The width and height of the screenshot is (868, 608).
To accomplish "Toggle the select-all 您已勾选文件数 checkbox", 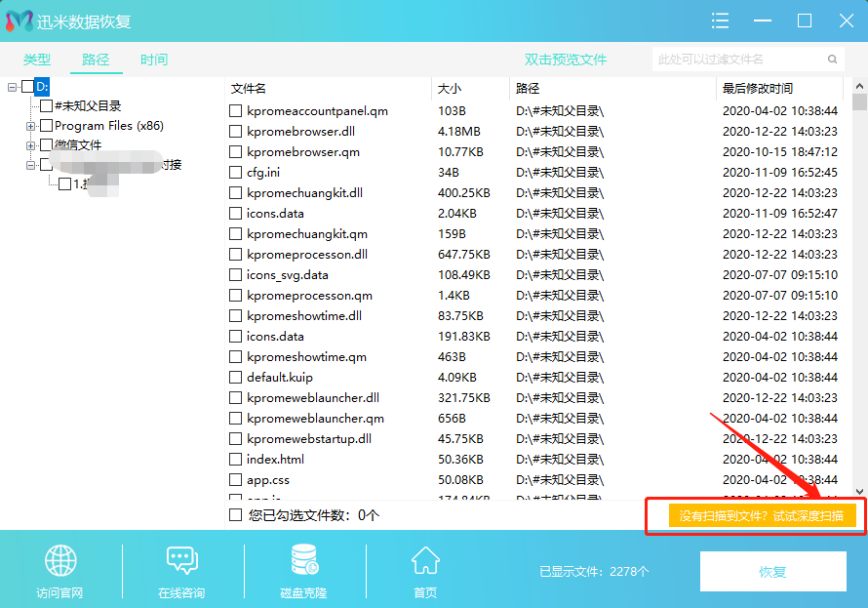I will (235, 514).
